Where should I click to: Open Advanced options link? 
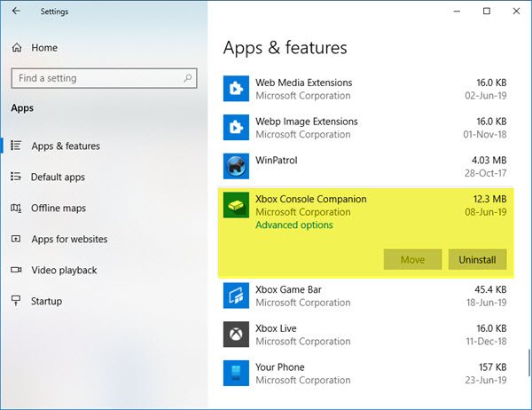click(x=294, y=225)
